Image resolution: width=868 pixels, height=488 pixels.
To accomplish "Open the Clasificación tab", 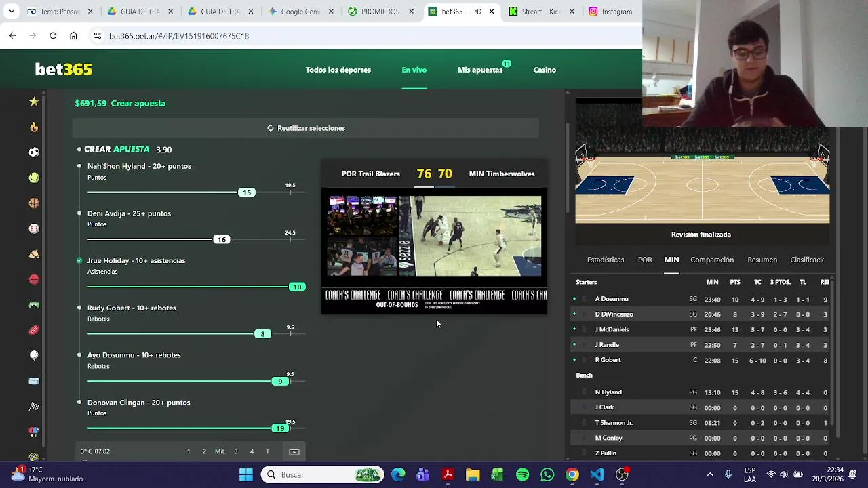I will click(x=807, y=260).
